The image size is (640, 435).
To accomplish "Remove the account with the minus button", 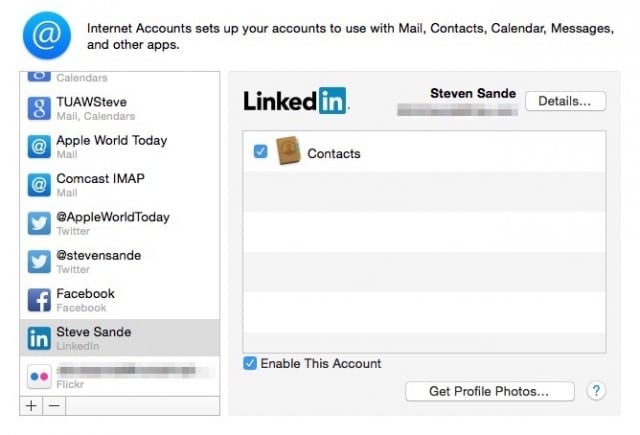I will [54, 405].
